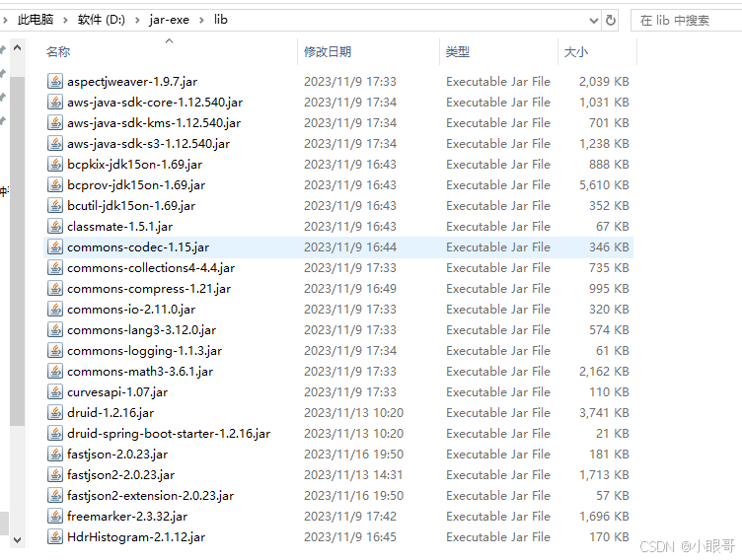This screenshot has height=560, width=742.
Task: Open the address bar history dropdown
Action: [593, 21]
